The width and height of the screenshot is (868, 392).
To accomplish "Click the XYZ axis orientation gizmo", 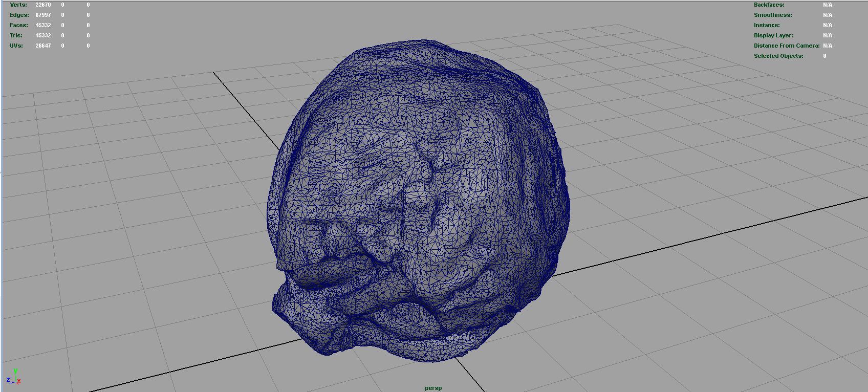I will pyautogui.click(x=14, y=377).
